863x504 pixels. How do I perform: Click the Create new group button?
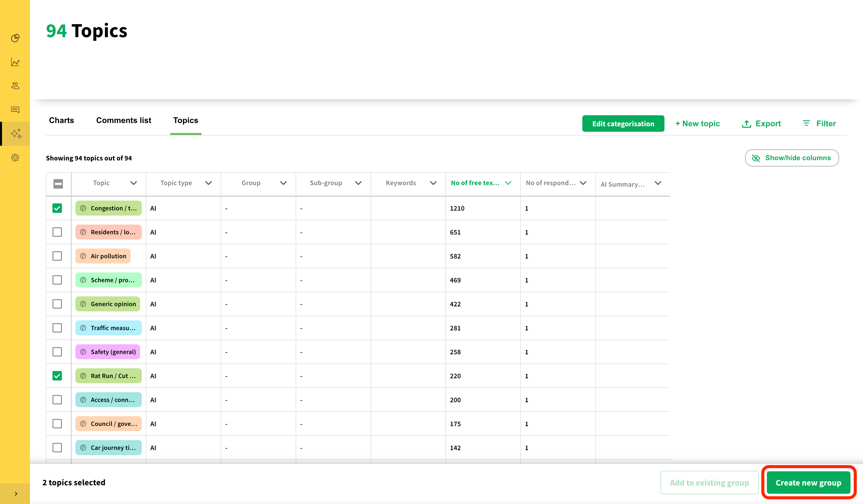pyautogui.click(x=808, y=483)
